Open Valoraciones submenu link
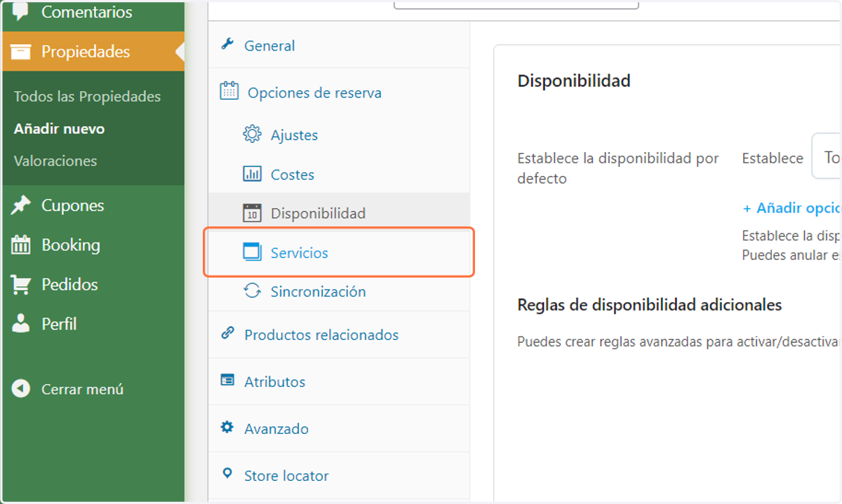This screenshot has width=842, height=504. coord(55,161)
